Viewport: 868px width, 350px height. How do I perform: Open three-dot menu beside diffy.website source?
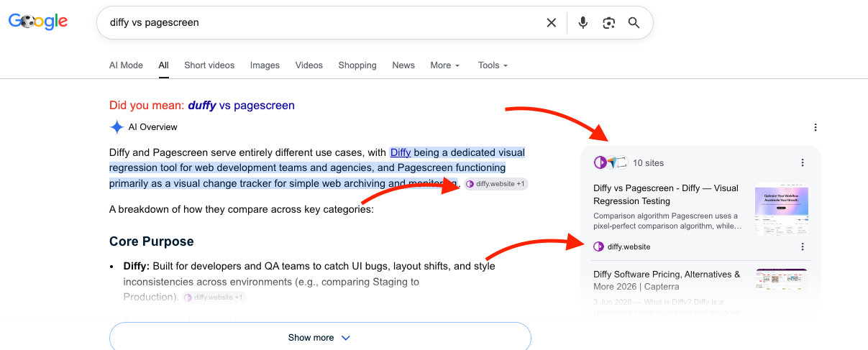pos(803,247)
